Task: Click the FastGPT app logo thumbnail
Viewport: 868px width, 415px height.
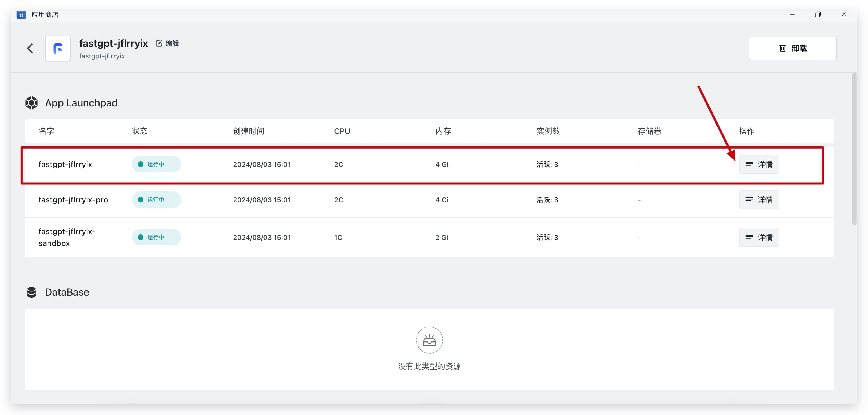Action: (58, 49)
